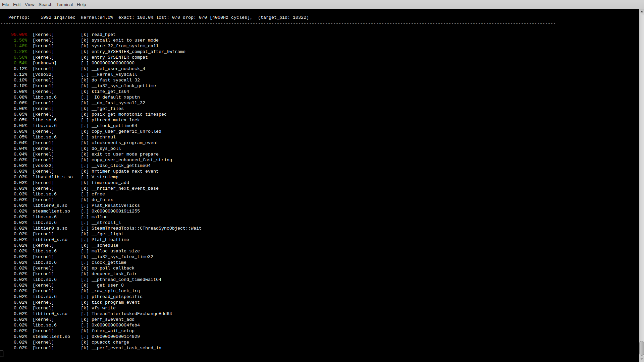
Task: Click the 90.00% percentage value
Action: pos(19,35)
